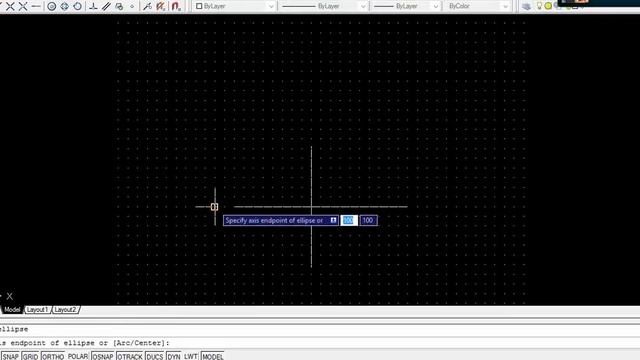Select the Snap to Quadrant icon
This screenshot has height=360, width=640.
coord(64,6)
